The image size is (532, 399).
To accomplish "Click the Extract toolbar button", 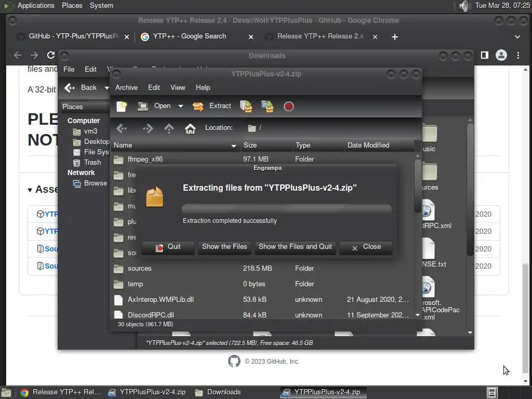I will tap(212, 106).
